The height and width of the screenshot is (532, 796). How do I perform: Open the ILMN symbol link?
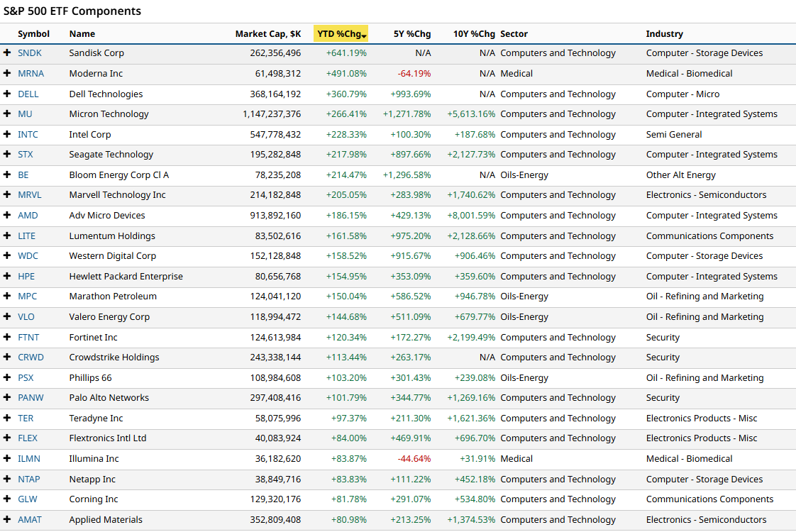click(29, 458)
